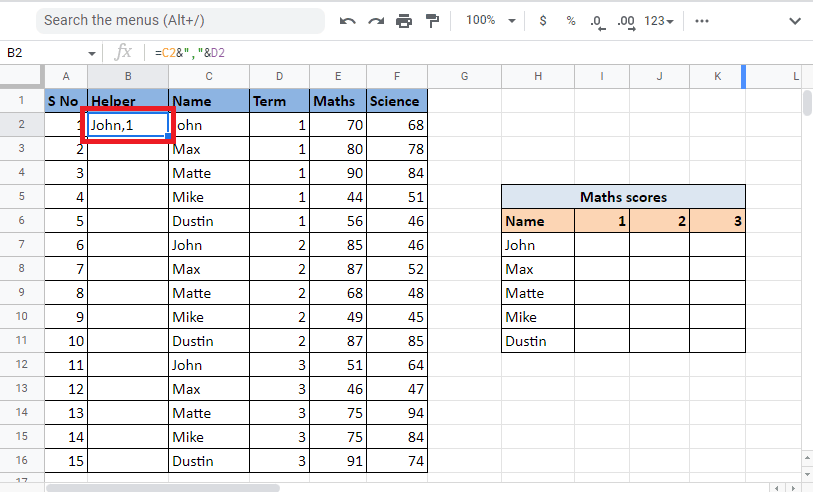Select column C header
Image resolution: width=813 pixels, height=492 pixels.
209,77
